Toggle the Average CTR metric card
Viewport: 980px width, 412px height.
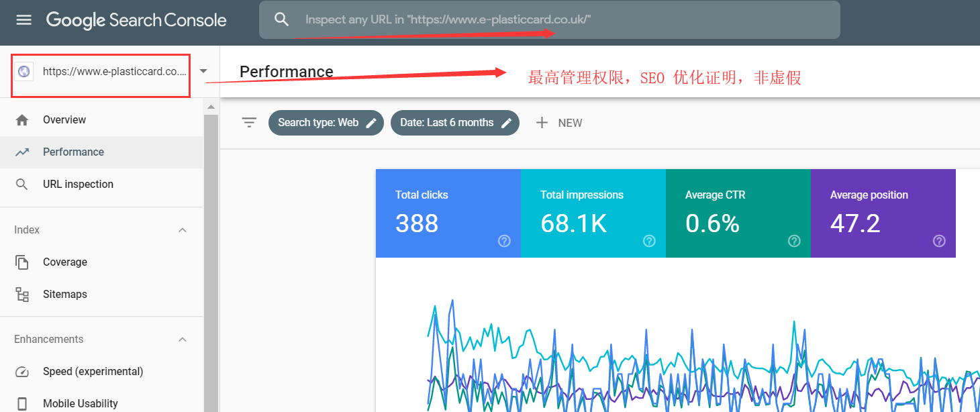click(x=738, y=213)
